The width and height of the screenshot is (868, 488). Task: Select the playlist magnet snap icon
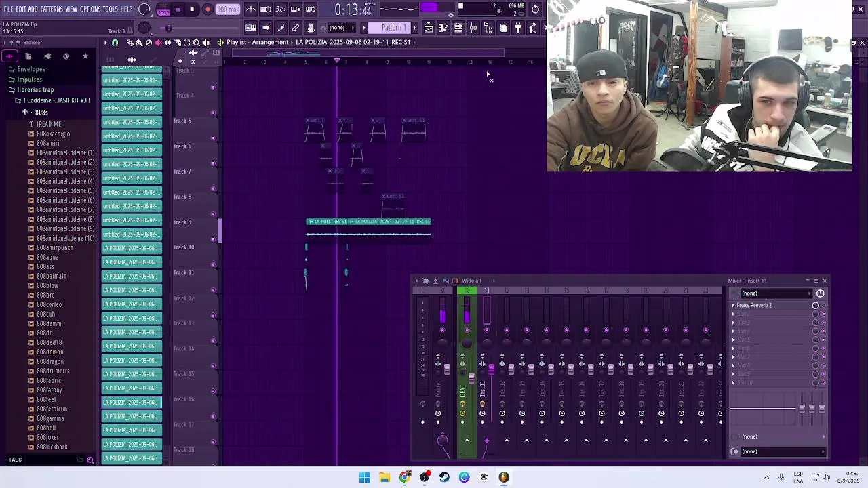115,43
